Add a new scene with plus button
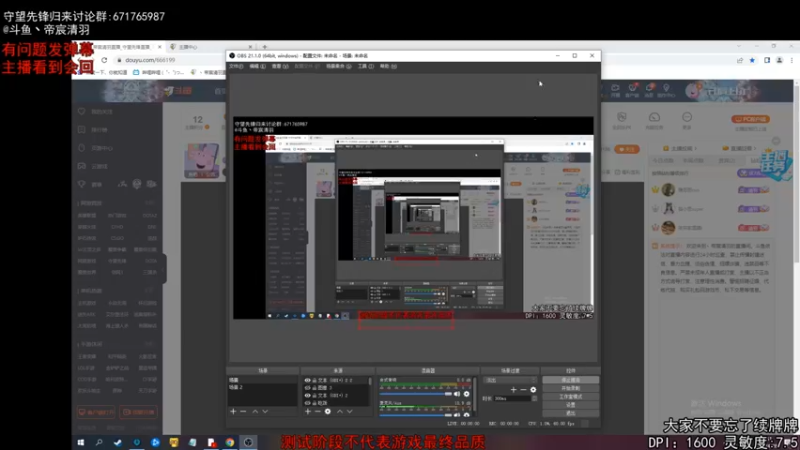The width and height of the screenshot is (800, 450). [x=233, y=411]
